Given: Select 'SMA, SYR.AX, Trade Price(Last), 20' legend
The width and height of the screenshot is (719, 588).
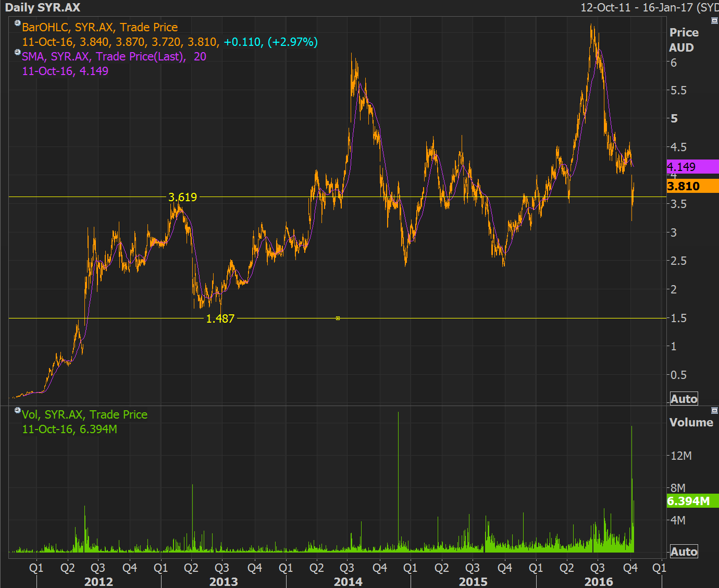Looking at the screenshot, I should coord(114,56).
